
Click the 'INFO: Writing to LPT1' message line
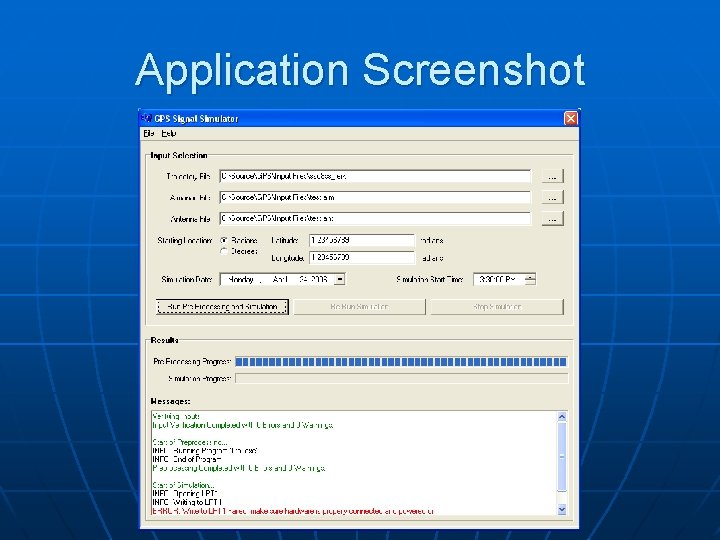[187, 502]
